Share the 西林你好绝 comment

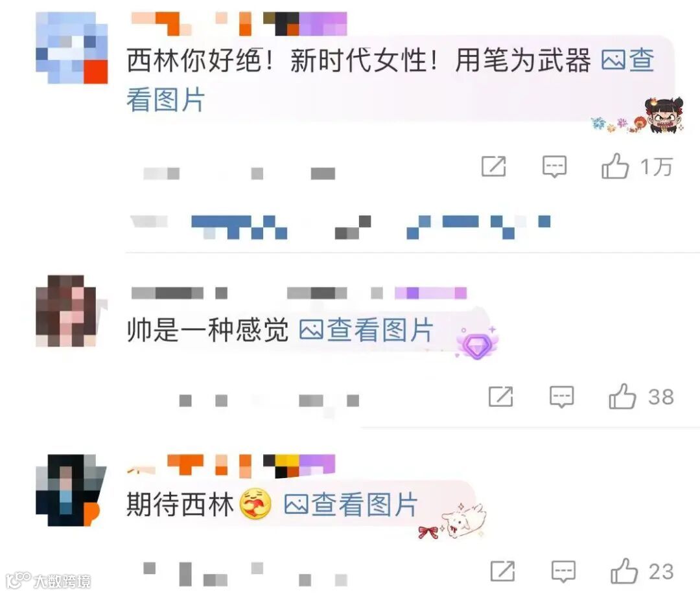click(494, 166)
